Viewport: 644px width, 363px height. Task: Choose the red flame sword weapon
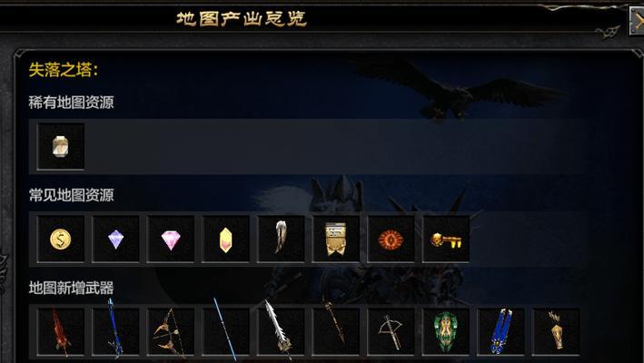(61, 332)
